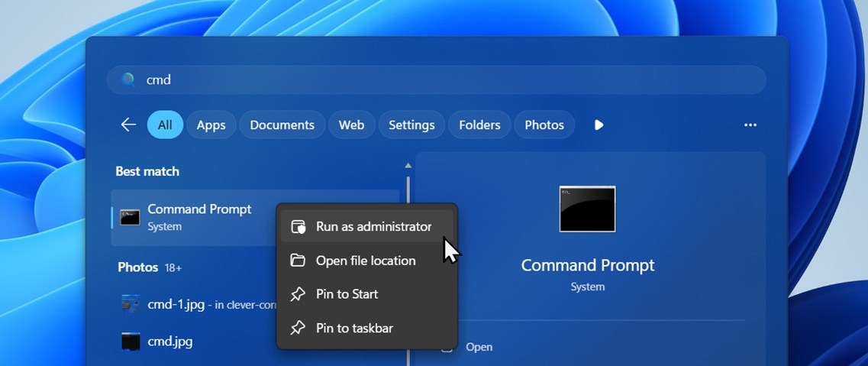868x366 pixels.
Task: Open the three-dot more options menu
Action: click(x=750, y=125)
